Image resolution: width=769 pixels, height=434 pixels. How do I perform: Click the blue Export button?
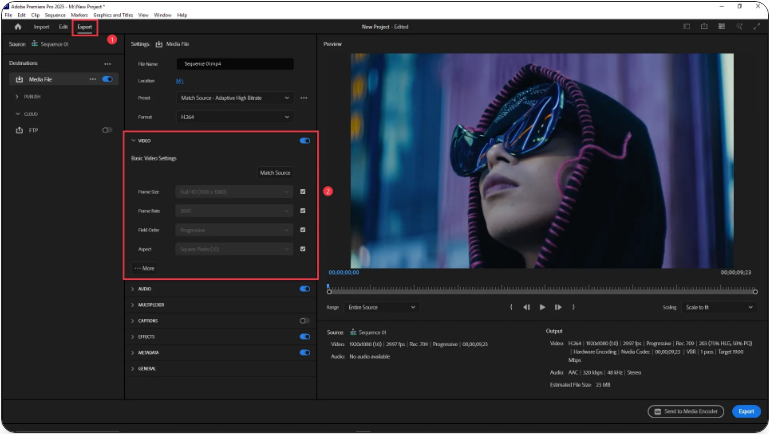745,411
